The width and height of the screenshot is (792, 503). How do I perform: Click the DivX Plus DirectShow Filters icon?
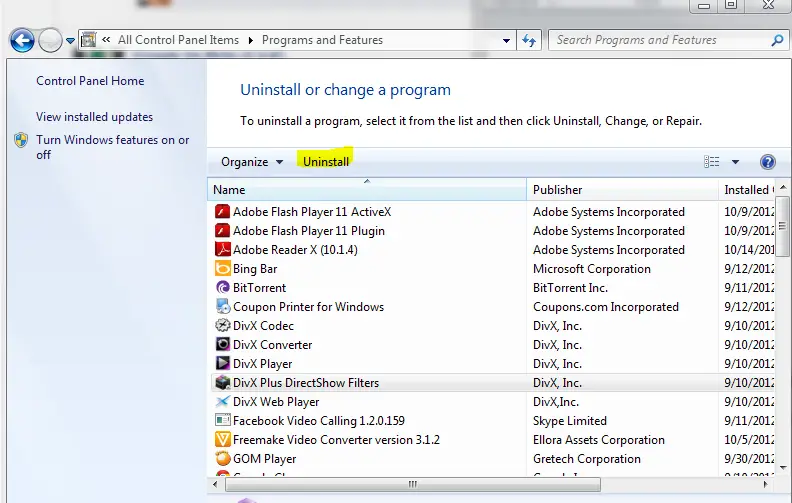click(x=222, y=383)
